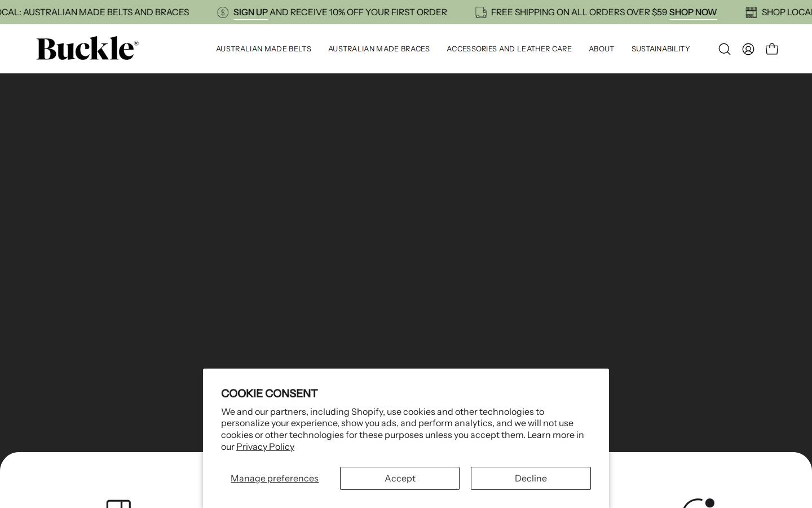Follow the Sign Up link in banner

[x=250, y=12]
